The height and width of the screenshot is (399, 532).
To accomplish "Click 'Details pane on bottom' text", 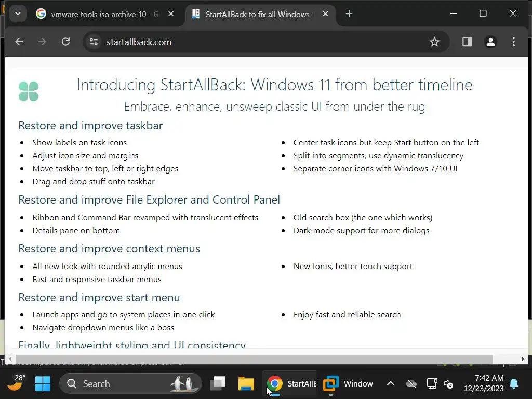I will point(76,230).
